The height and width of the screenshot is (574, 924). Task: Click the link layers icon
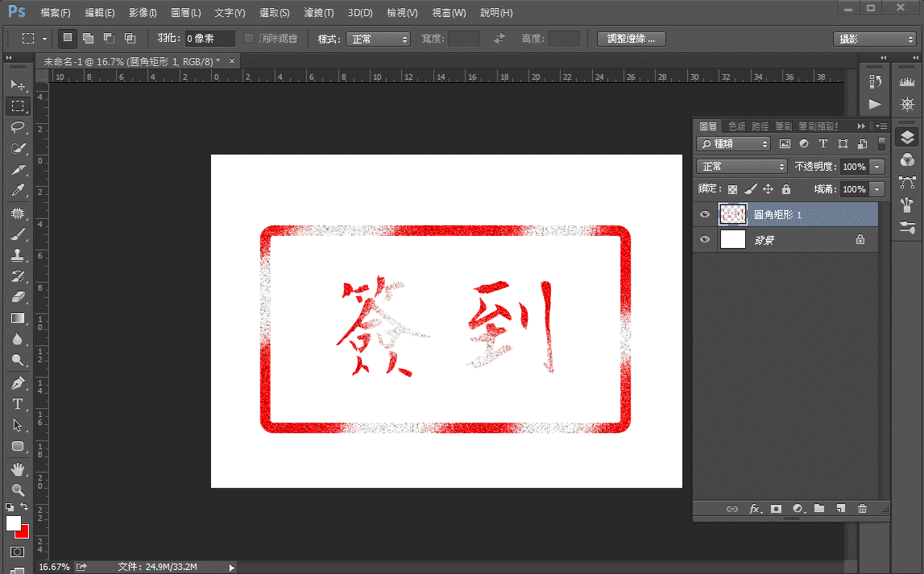732,509
